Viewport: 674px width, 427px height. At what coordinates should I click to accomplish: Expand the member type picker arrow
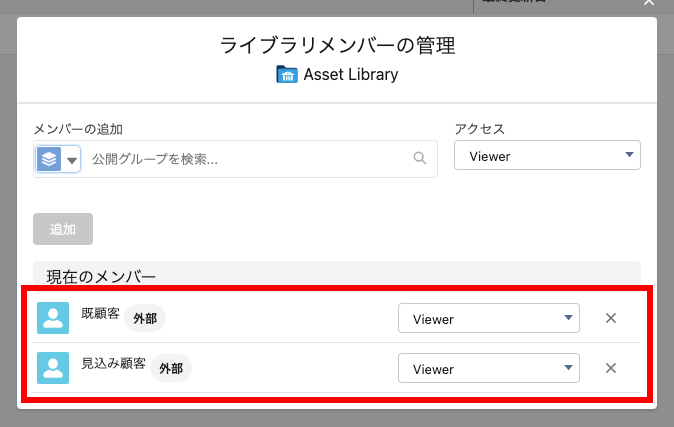click(71, 159)
